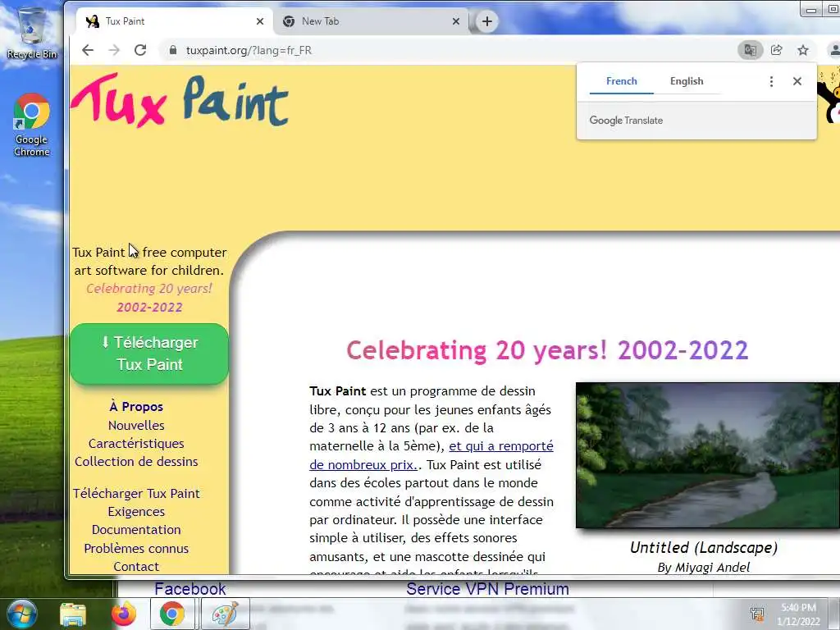The width and height of the screenshot is (840, 630).
Task: Switch to the New Tab tab
Action: tap(371, 21)
